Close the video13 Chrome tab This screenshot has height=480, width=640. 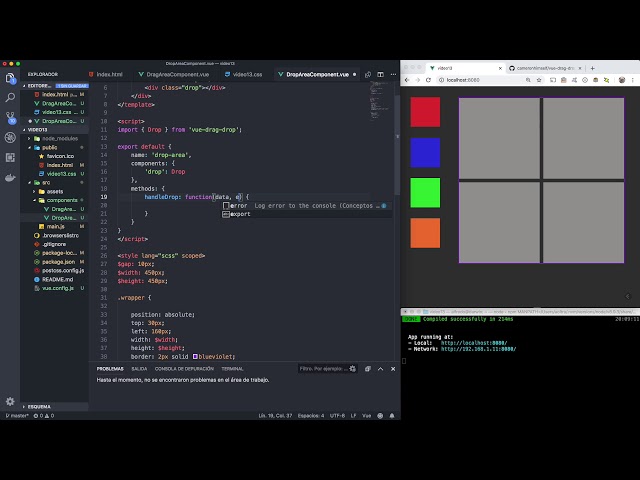(x=500, y=68)
